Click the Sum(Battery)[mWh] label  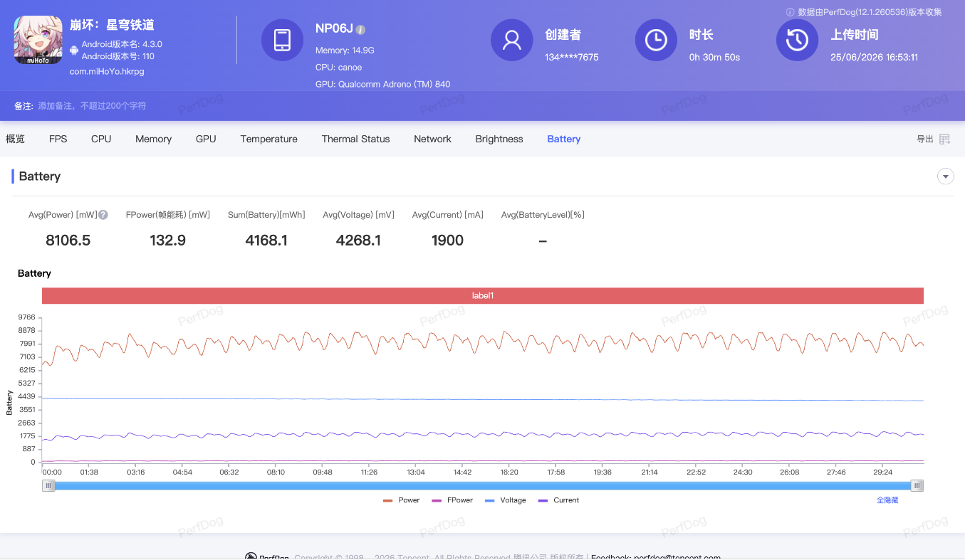[x=266, y=215]
